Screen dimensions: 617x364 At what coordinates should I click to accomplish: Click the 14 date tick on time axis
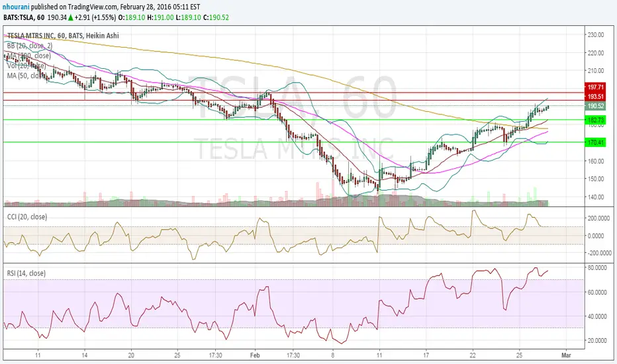click(x=85, y=355)
